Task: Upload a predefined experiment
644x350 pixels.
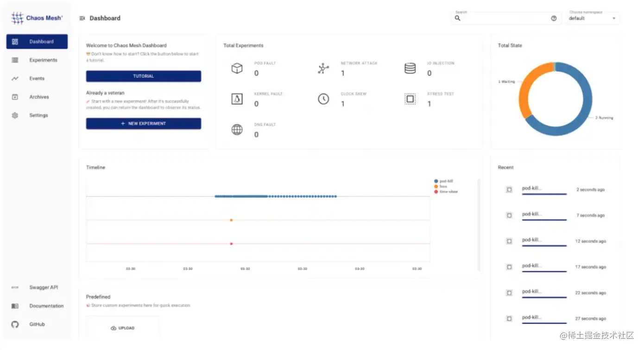Action: 123,328
